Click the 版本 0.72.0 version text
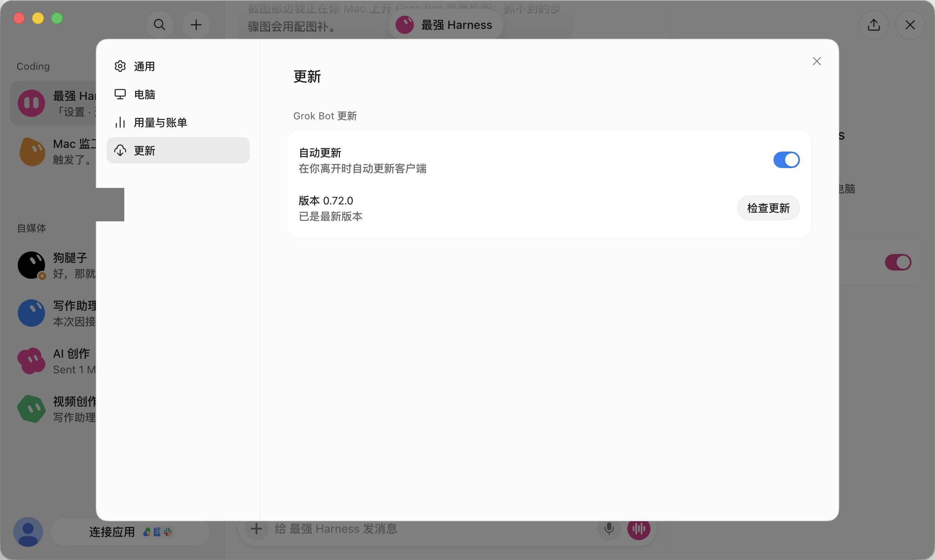 (x=326, y=201)
